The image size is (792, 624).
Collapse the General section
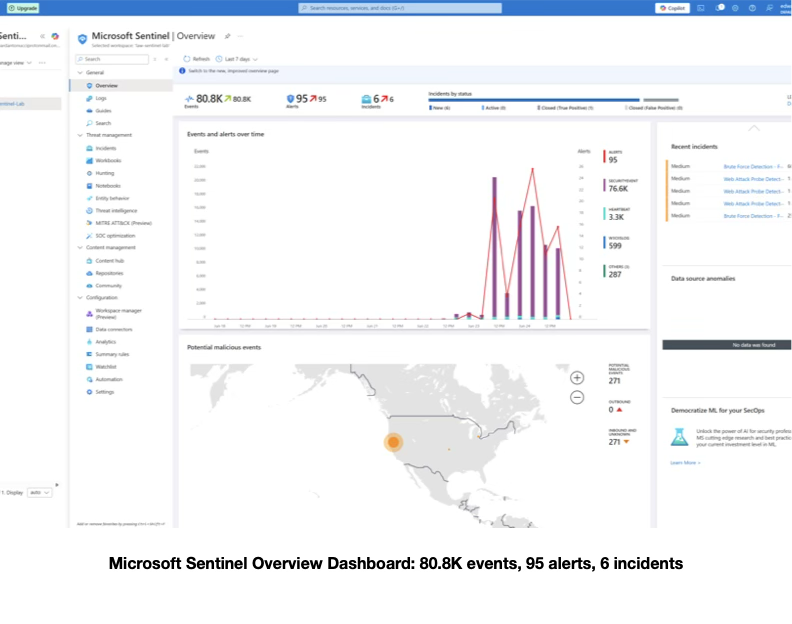pyautogui.click(x=80, y=73)
